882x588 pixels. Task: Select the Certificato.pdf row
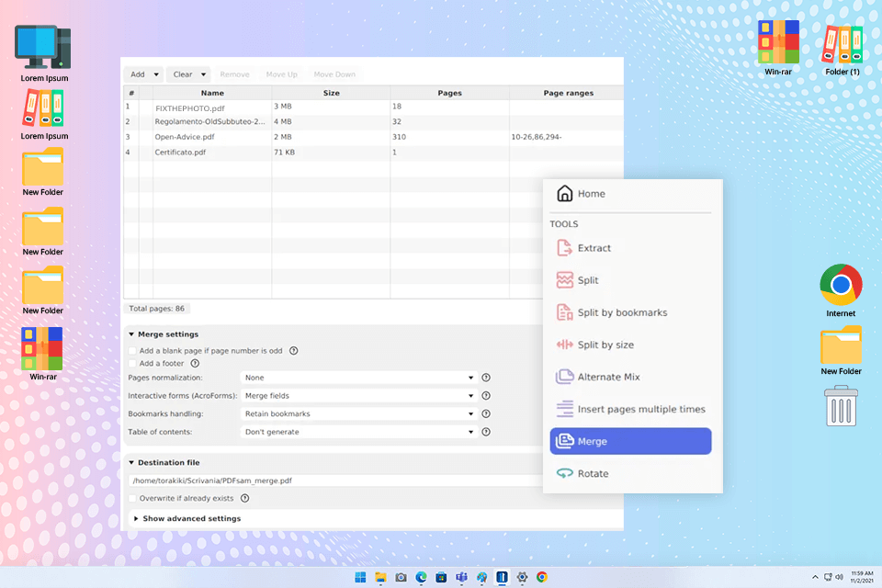(x=374, y=152)
